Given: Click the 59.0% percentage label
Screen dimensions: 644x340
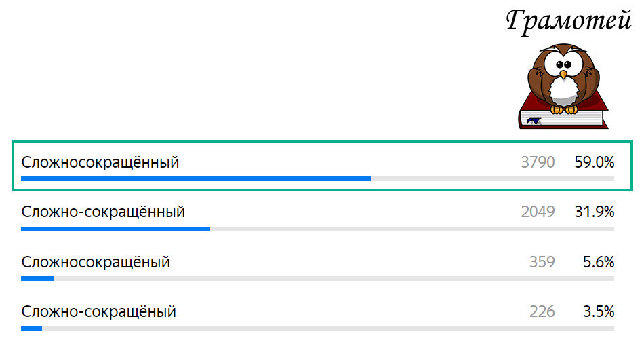Looking at the screenshot, I should pyautogui.click(x=595, y=162).
